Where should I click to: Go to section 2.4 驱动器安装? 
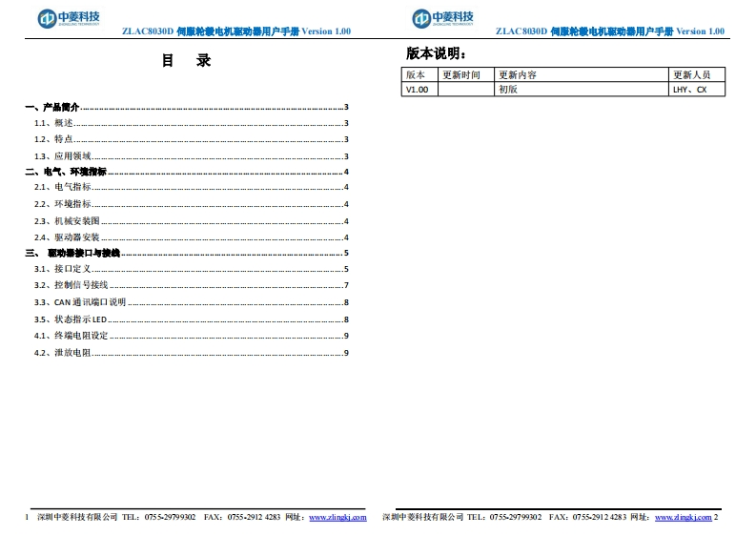[x=67, y=237]
